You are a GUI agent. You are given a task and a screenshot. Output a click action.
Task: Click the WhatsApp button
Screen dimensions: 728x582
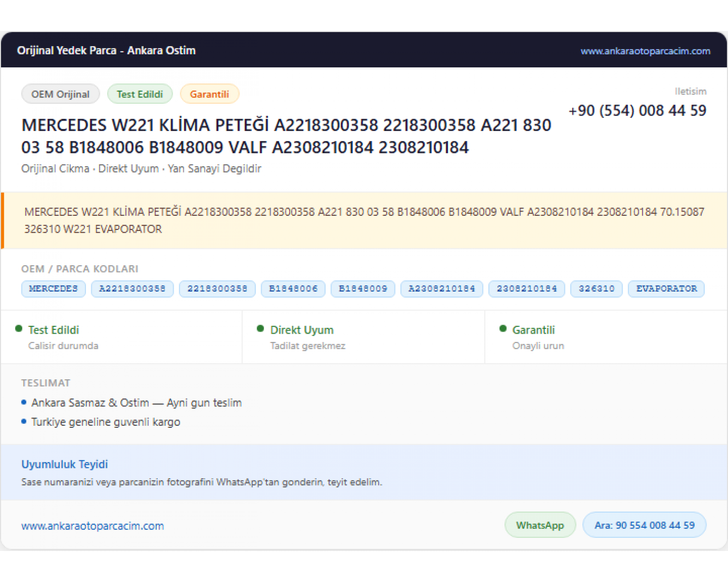(540, 525)
